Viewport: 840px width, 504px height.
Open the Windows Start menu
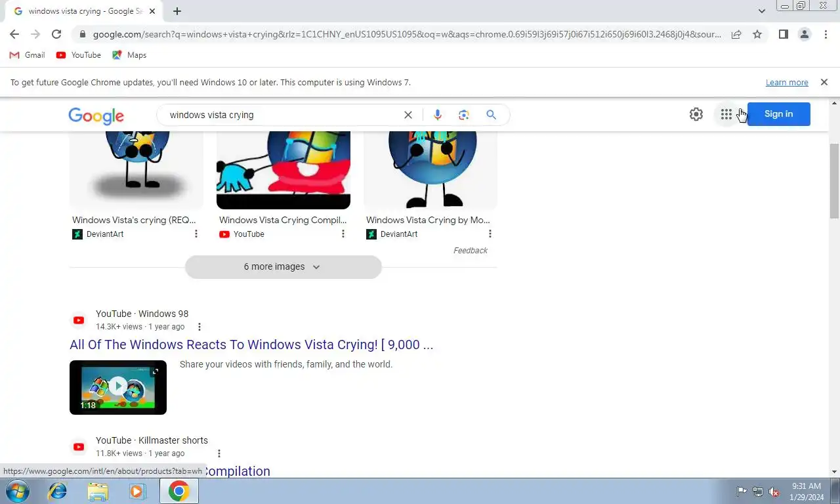[16, 491]
